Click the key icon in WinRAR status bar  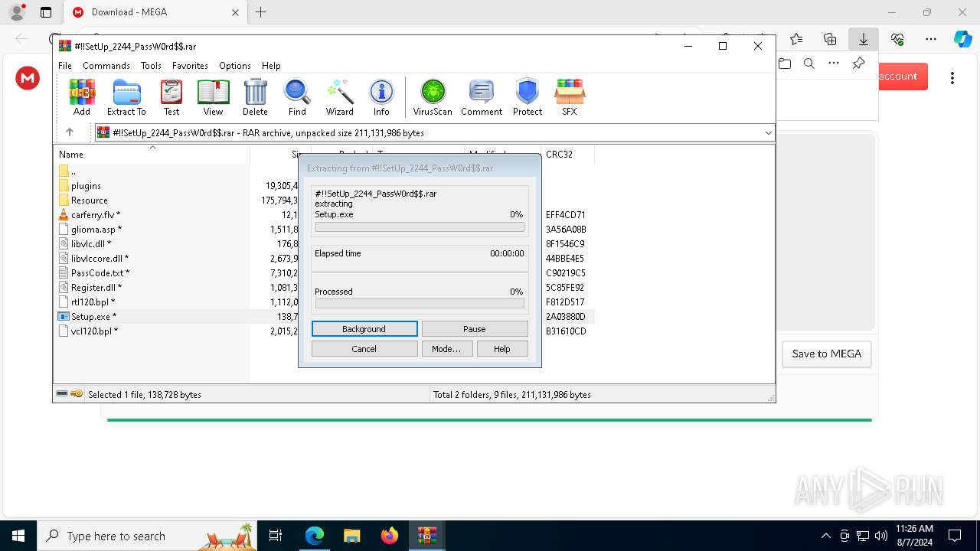click(77, 394)
